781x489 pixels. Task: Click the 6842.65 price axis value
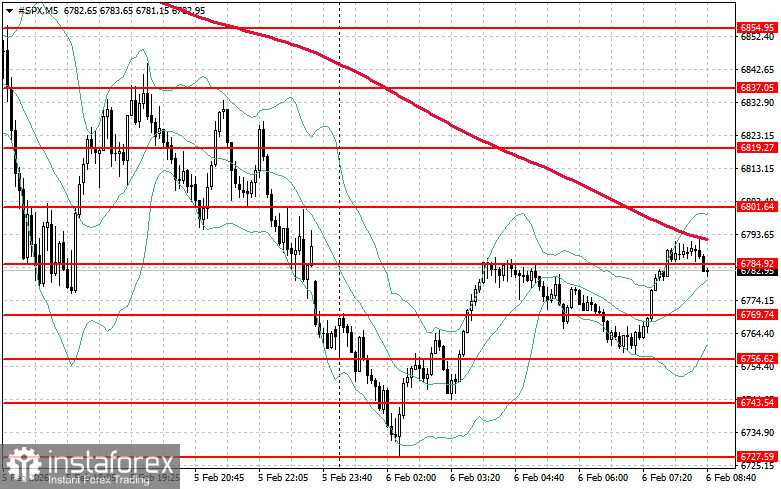pyautogui.click(x=757, y=70)
